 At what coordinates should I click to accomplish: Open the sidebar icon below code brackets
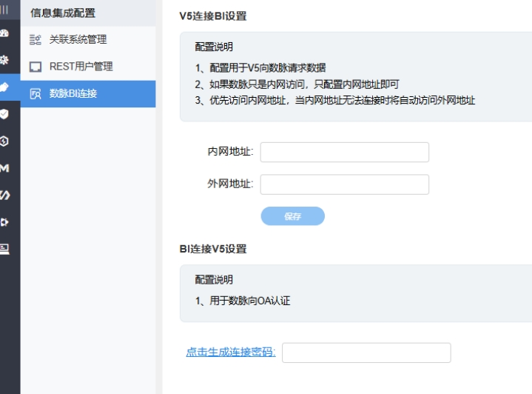click(4, 222)
